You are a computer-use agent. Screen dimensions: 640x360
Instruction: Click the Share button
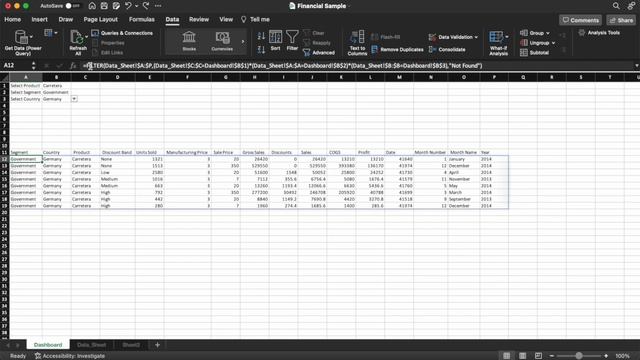coord(621,20)
